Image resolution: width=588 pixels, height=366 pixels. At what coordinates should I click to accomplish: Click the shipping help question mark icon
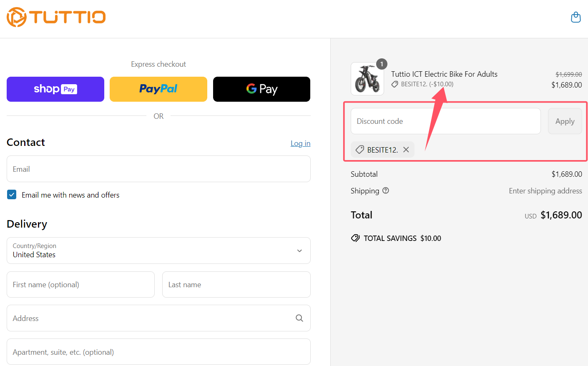pos(386,191)
